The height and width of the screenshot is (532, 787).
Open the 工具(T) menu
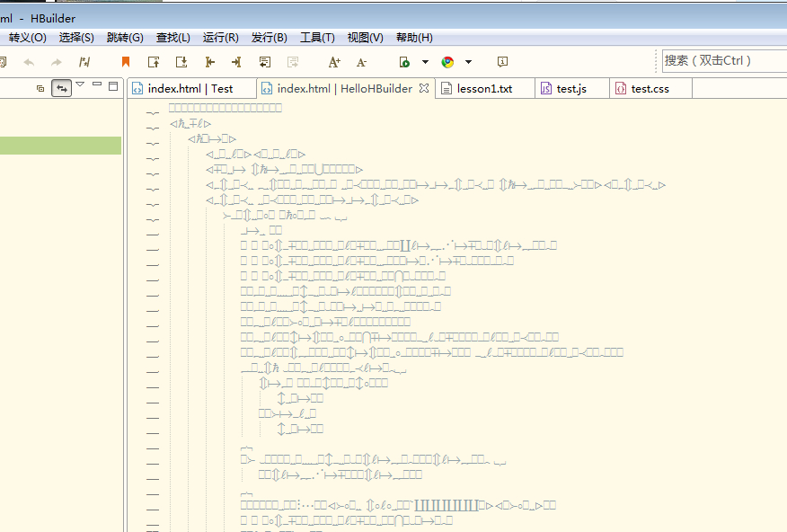(317, 38)
